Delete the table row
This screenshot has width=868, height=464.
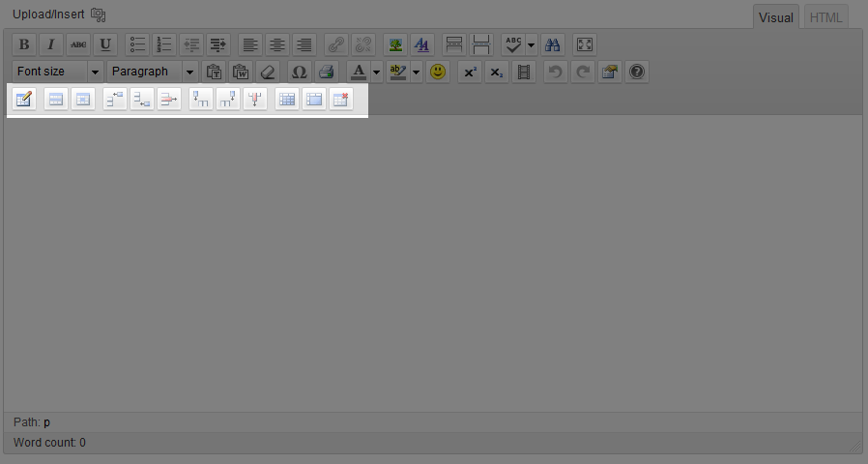pyautogui.click(x=169, y=99)
